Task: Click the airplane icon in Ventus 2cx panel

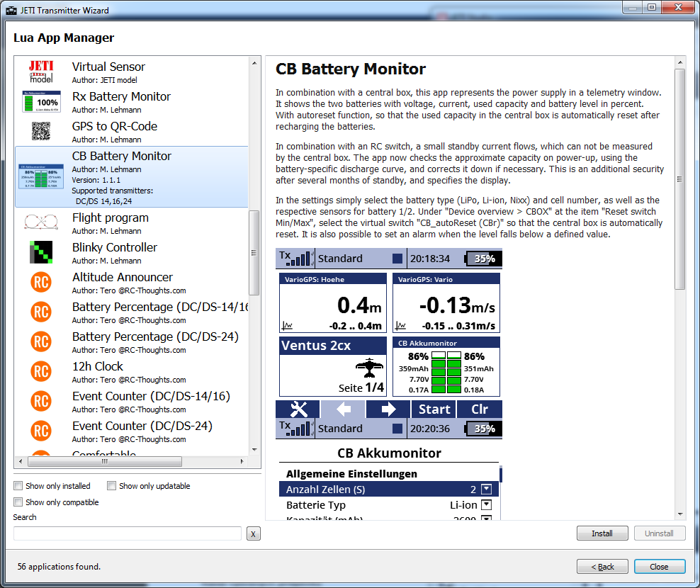Action: tap(370, 368)
